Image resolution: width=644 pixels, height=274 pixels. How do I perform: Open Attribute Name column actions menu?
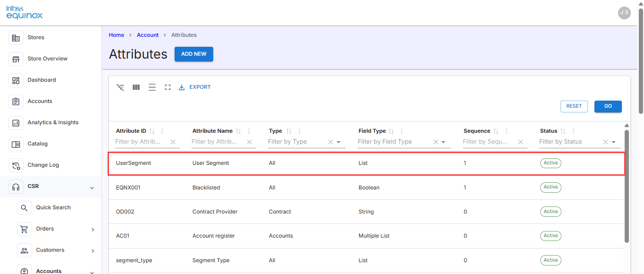(x=249, y=131)
